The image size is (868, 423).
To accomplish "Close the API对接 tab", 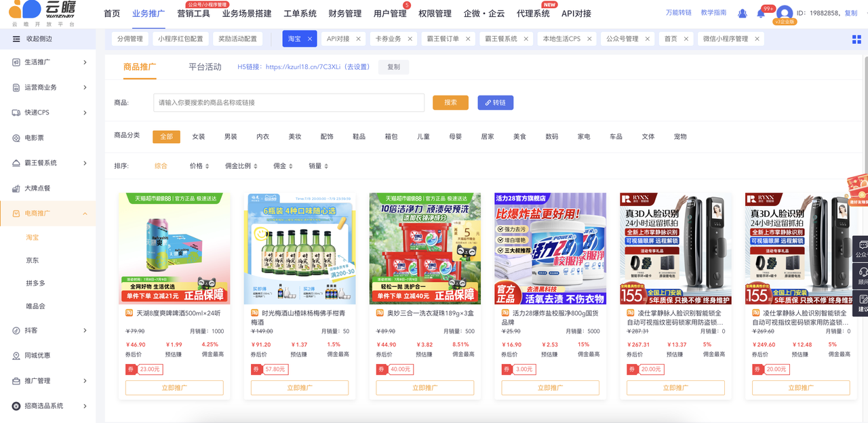I will 359,39.
